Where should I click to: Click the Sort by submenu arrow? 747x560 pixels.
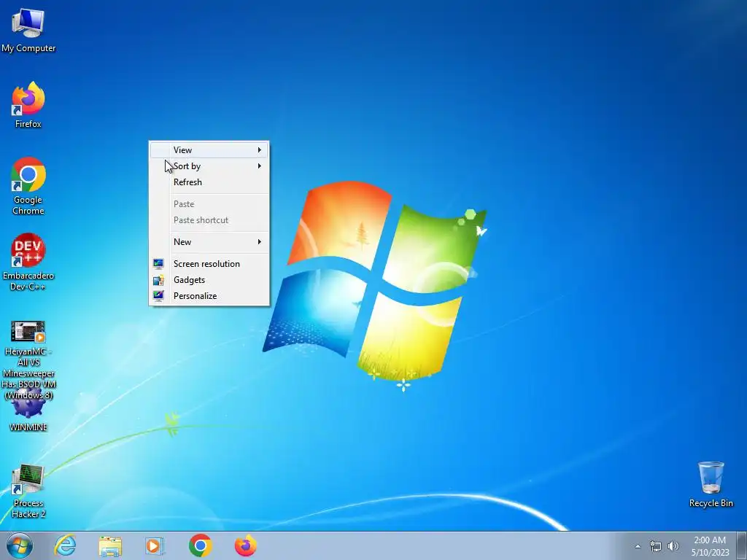click(x=260, y=166)
